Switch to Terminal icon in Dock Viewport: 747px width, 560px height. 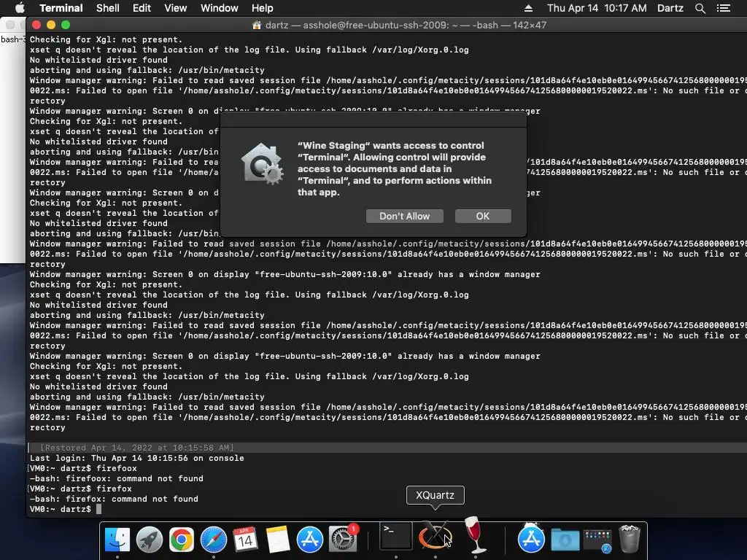(396, 536)
